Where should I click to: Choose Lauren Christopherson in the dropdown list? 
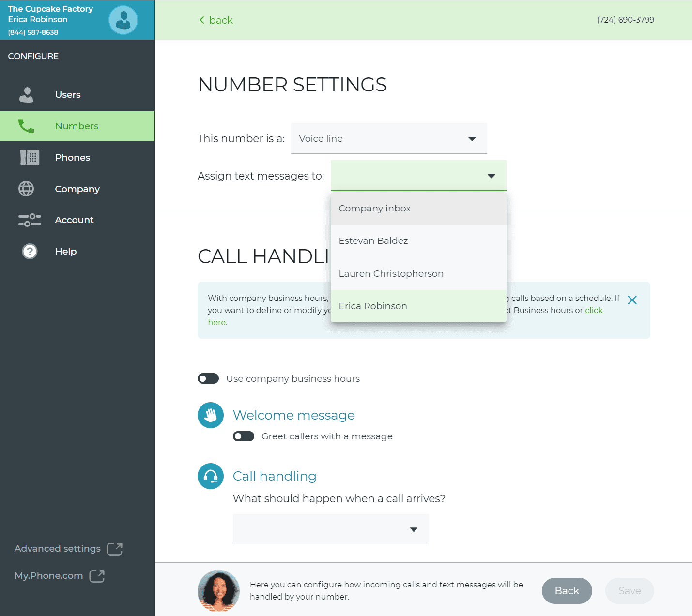tap(418, 273)
